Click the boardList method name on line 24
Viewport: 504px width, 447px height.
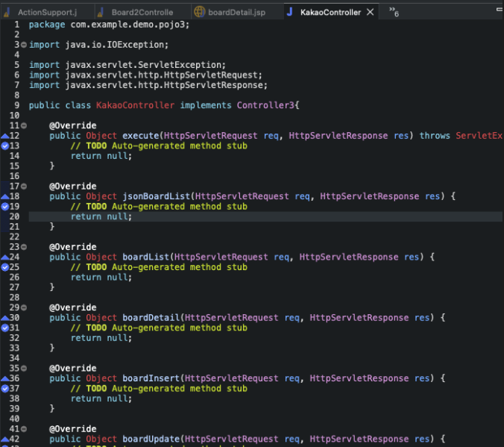(145, 257)
